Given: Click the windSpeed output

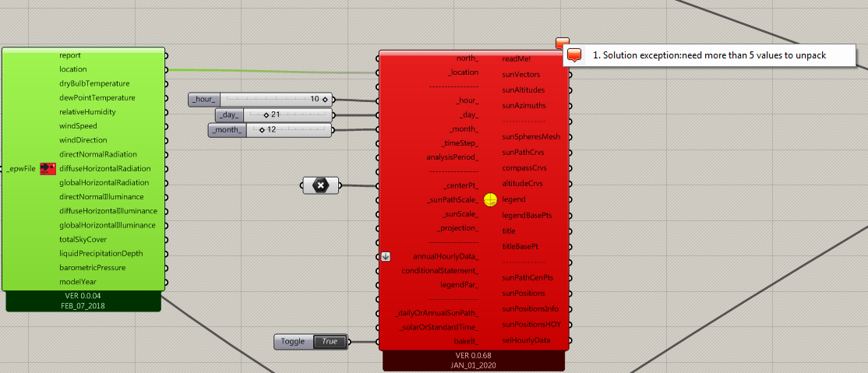Looking at the screenshot, I should coord(78,126).
